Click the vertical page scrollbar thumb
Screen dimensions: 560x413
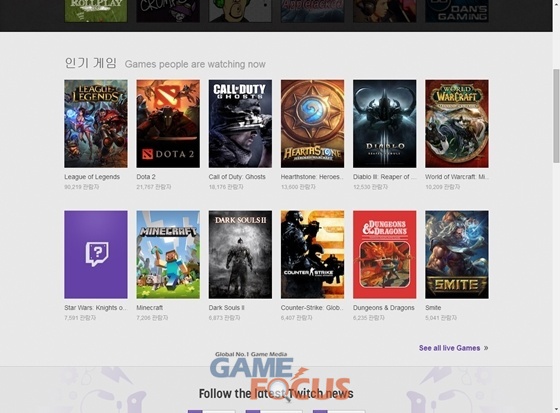[556, 115]
